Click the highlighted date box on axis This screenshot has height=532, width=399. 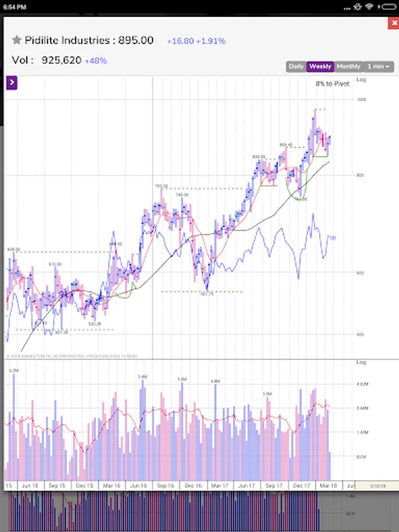click(x=377, y=486)
